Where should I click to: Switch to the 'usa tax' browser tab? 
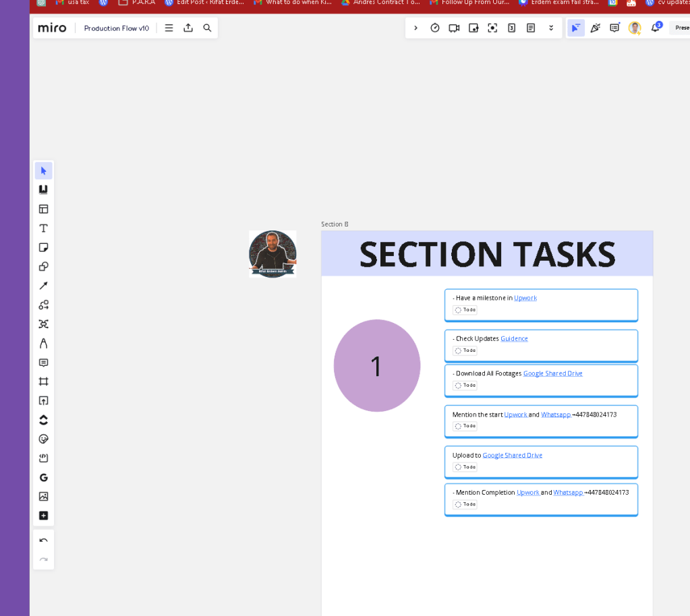click(73, 3)
